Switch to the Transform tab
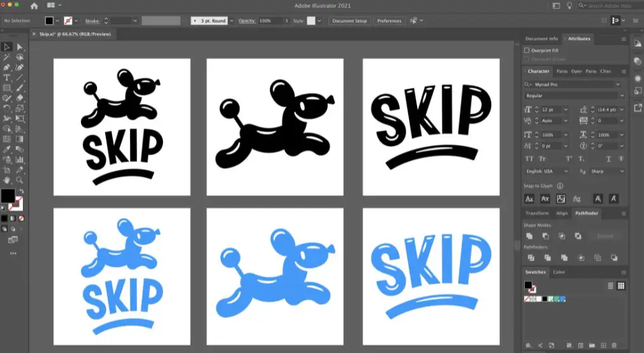Viewport: 644px width, 353px height. (537, 213)
